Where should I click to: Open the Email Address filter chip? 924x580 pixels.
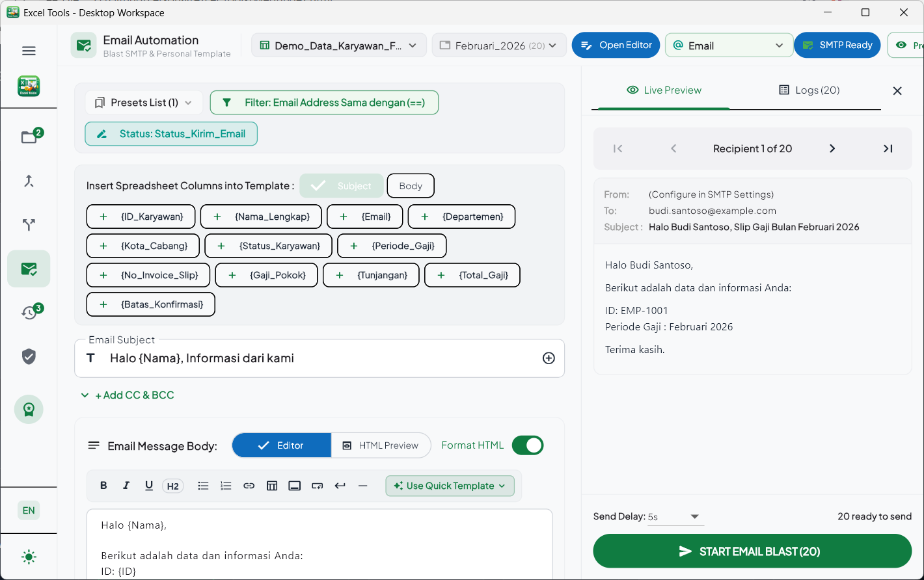324,103
